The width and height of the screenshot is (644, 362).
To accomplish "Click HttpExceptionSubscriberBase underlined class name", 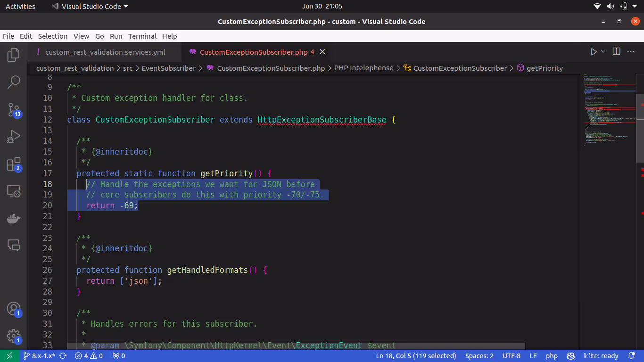I will coord(322,120).
